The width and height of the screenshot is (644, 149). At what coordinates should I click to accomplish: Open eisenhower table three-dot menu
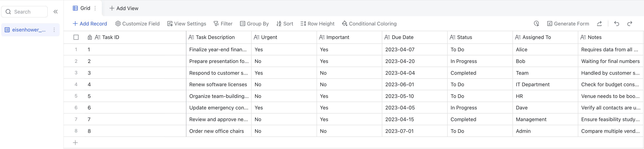point(54,30)
